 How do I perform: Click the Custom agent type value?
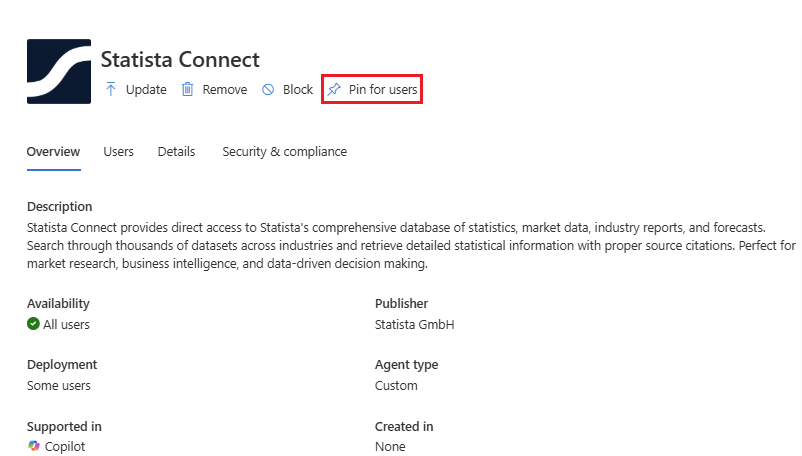(x=396, y=385)
